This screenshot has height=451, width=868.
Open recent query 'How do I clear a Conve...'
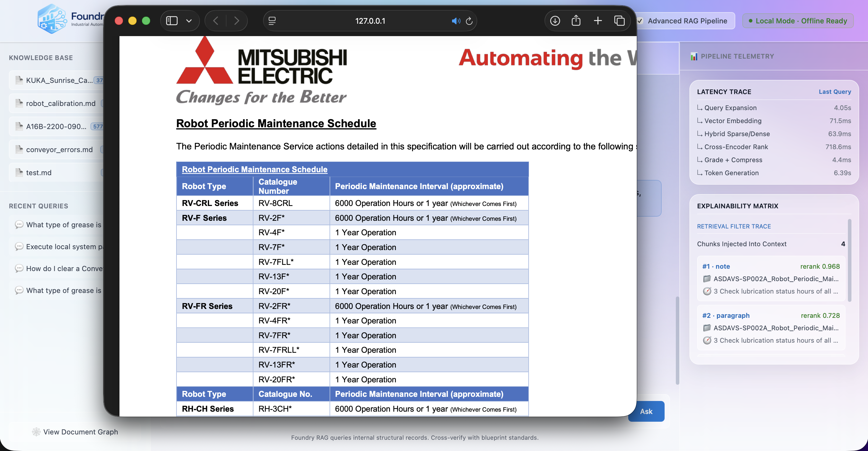[x=56, y=268]
